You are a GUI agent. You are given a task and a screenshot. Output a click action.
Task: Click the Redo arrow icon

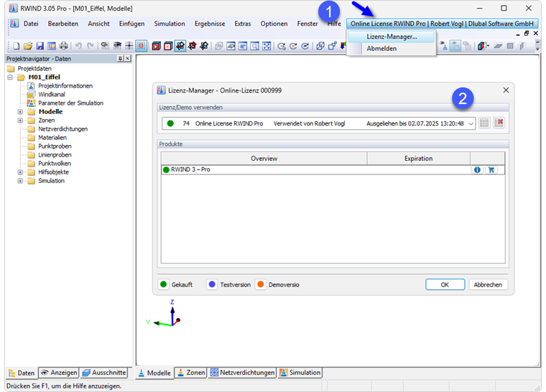(91, 46)
